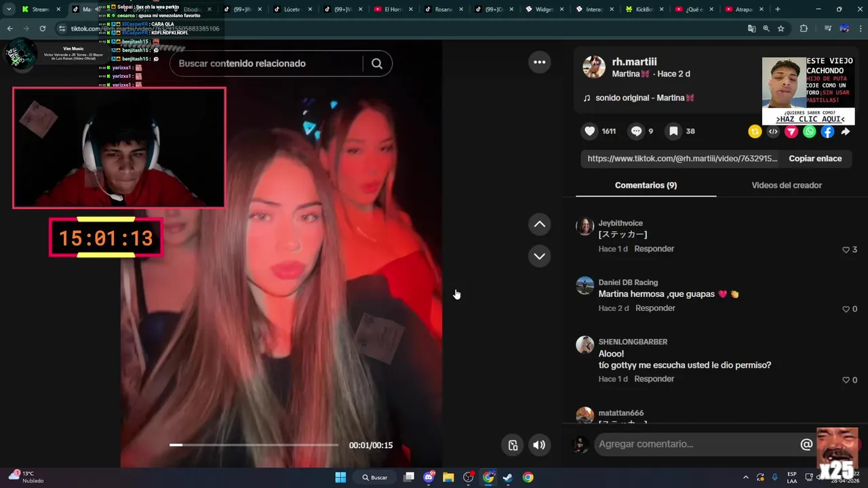Reload the page
868x488 pixels.
point(42,28)
